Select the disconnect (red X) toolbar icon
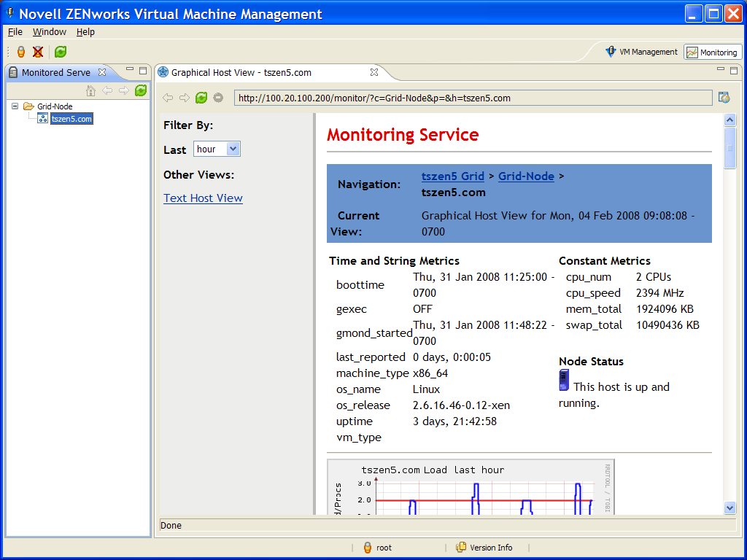 pos(38,52)
